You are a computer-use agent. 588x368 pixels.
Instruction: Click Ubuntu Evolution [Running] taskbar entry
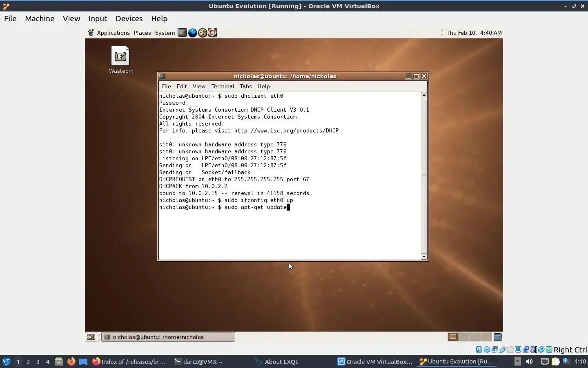pos(457,361)
